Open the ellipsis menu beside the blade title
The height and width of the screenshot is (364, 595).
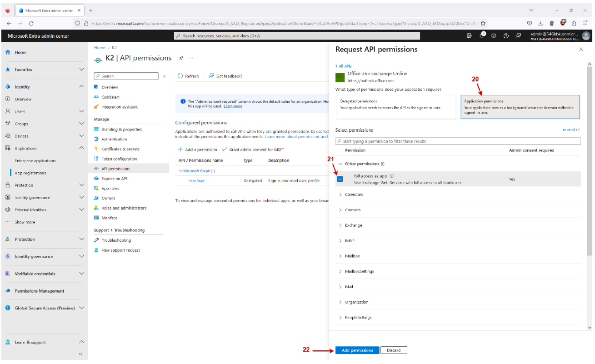pos(191,58)
